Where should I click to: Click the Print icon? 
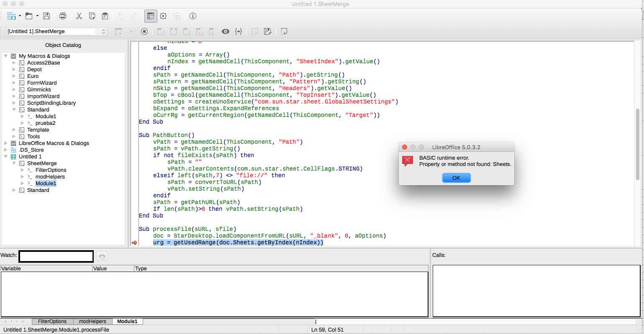tap(63, 16)
